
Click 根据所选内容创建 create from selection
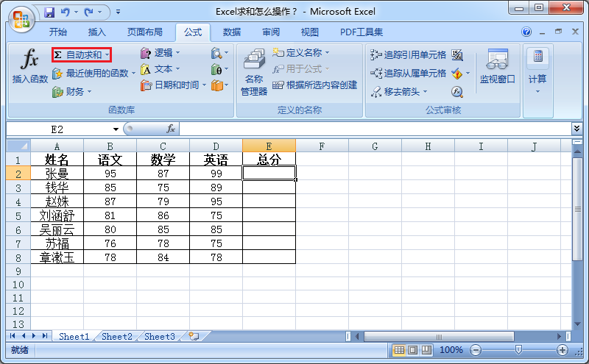[x=315, y=85]
